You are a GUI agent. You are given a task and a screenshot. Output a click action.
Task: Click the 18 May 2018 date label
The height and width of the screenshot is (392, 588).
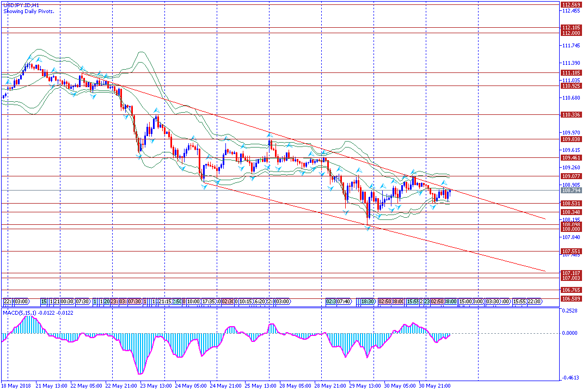pyautogui.click(x=16, y=386)
